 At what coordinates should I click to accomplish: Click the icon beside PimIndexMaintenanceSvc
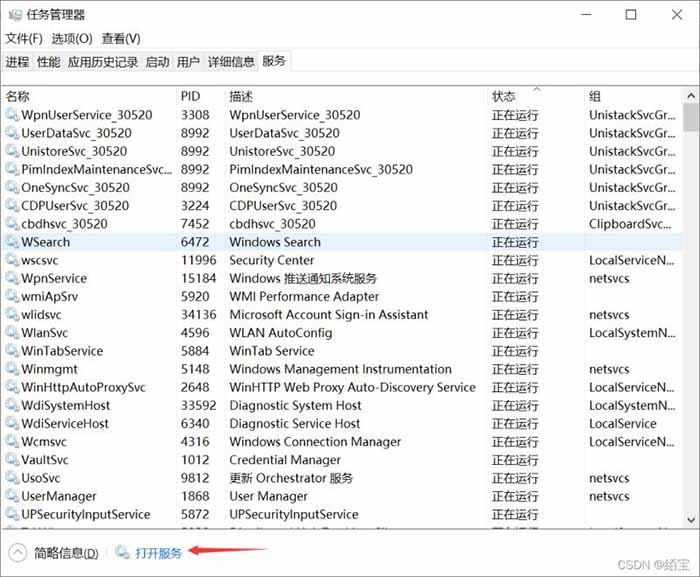pos(12,169)
